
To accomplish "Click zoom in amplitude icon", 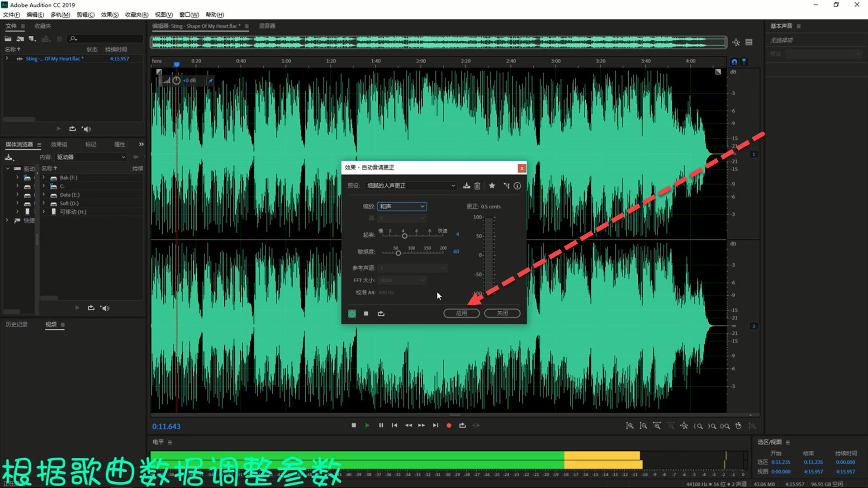I will pyautogui.click(x=630, y=426).
